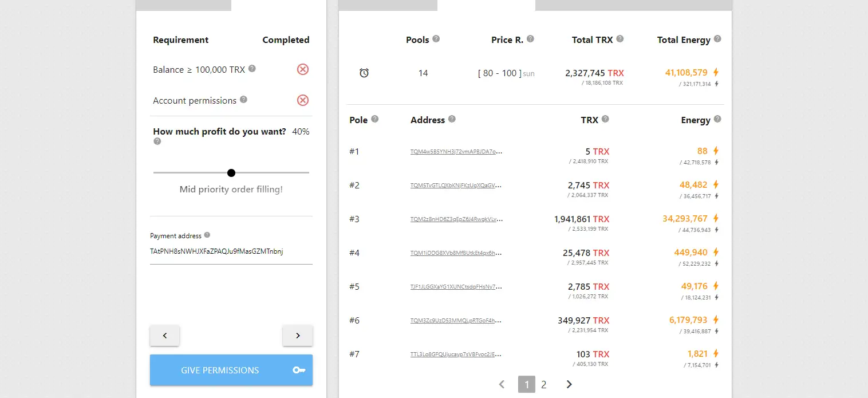Go to next page of pools list
Viewport: 868px width, 398px height.
click(x=569, y=384)
